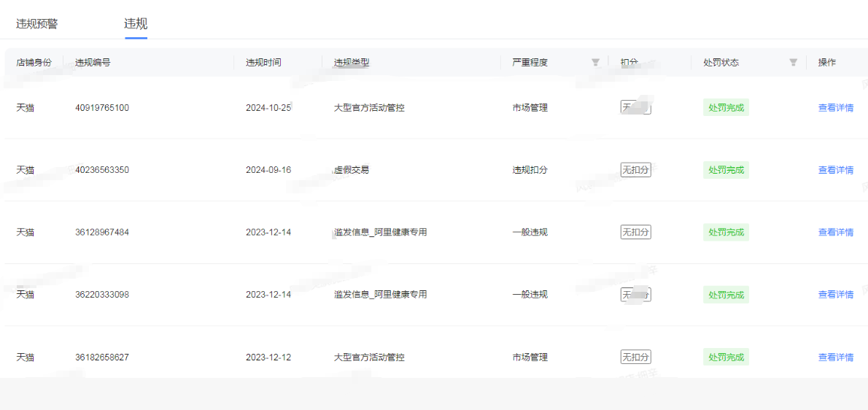Click 处罚完成 status tag for 2024-10-25 violation
Image resolution: width=868 pixels, height=410 pixels.
click(x=726, y=108)
